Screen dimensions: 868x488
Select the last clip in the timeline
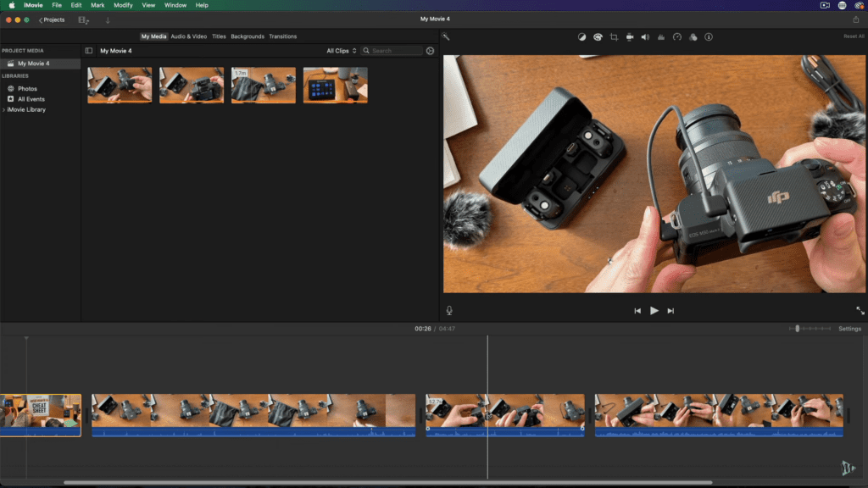pyautogui.click(x=719, y=415)
